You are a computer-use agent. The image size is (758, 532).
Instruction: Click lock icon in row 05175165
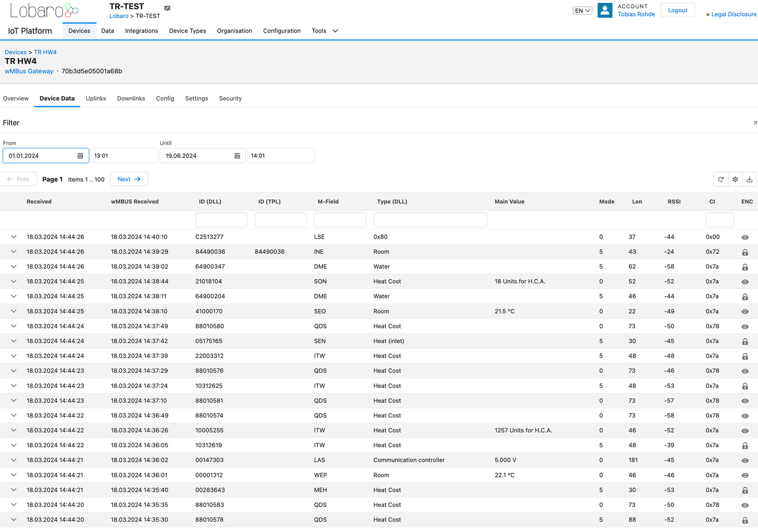pos(745,342)
